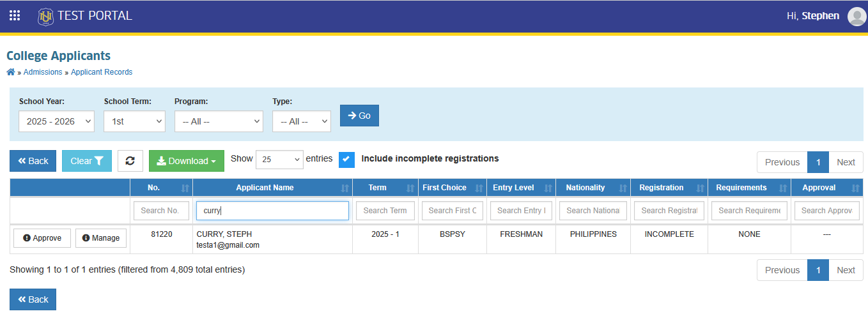
Task: Click bottom pagination Next button
Action: click(x=846, y=270)
